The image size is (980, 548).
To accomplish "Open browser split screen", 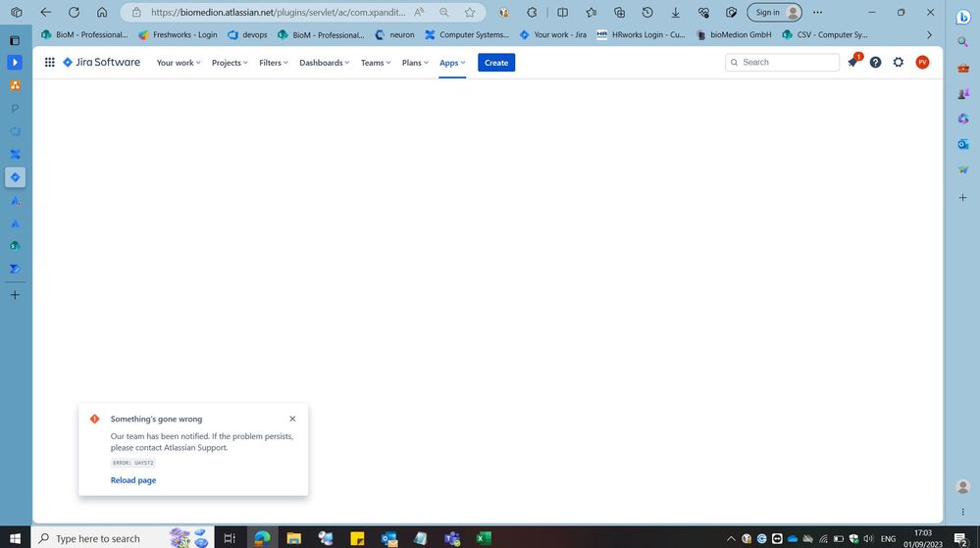I will [562, 13].
